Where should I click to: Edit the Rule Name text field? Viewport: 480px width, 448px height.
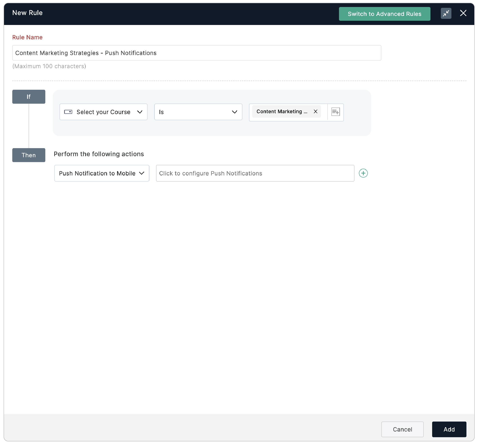click(x=196, y=53)
